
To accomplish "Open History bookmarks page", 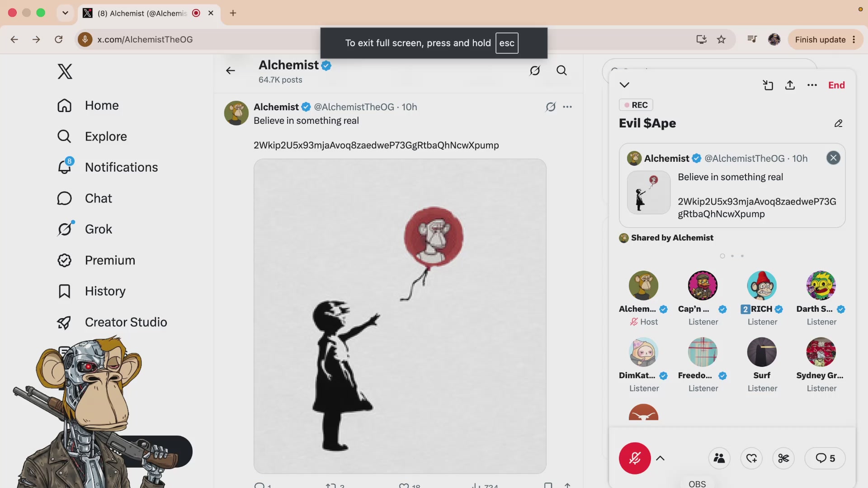I will pos(91,291).
